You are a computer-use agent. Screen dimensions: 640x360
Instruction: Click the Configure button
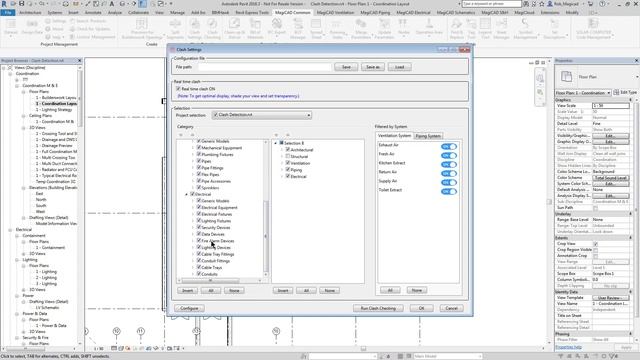(189, 308)
